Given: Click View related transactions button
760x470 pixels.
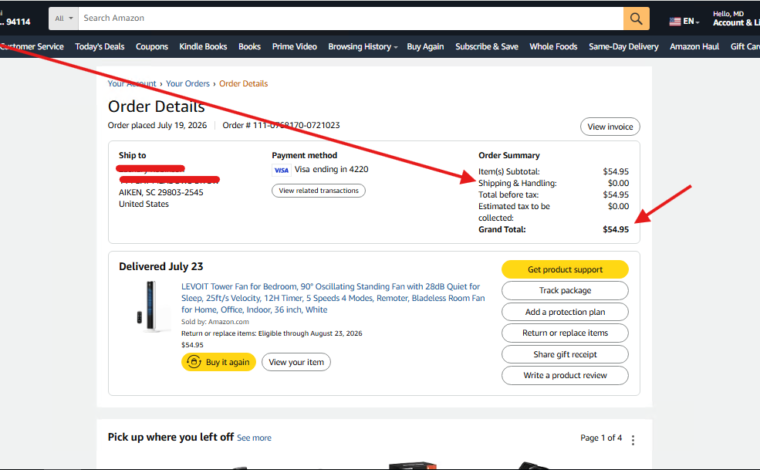Looking at the screenshot, I should click(x=318, y=190).
